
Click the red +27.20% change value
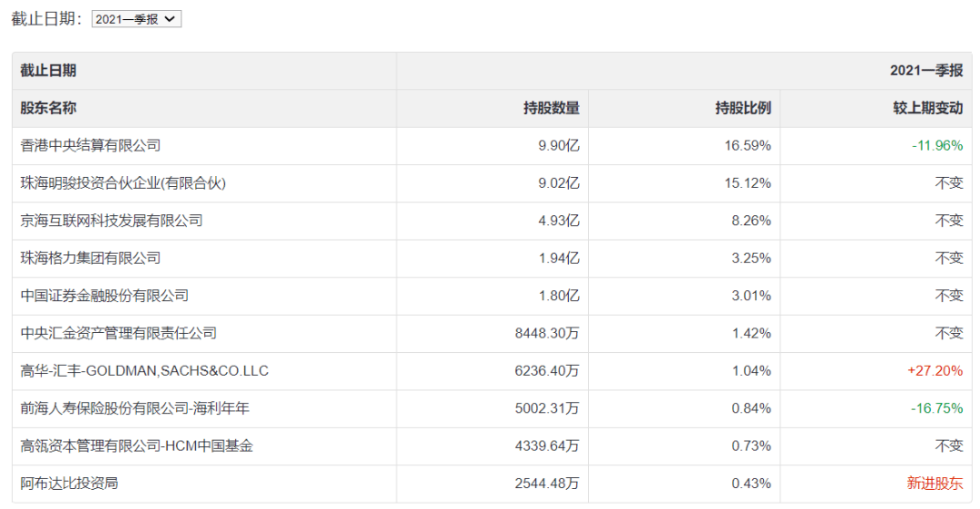(x=935, y=371)
